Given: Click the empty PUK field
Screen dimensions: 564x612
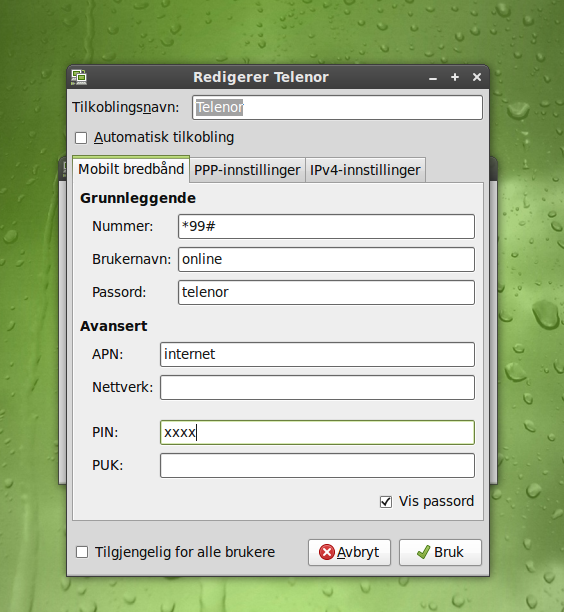Looking at the screenshot, I should pyautogui.click(x=317, y=465).
